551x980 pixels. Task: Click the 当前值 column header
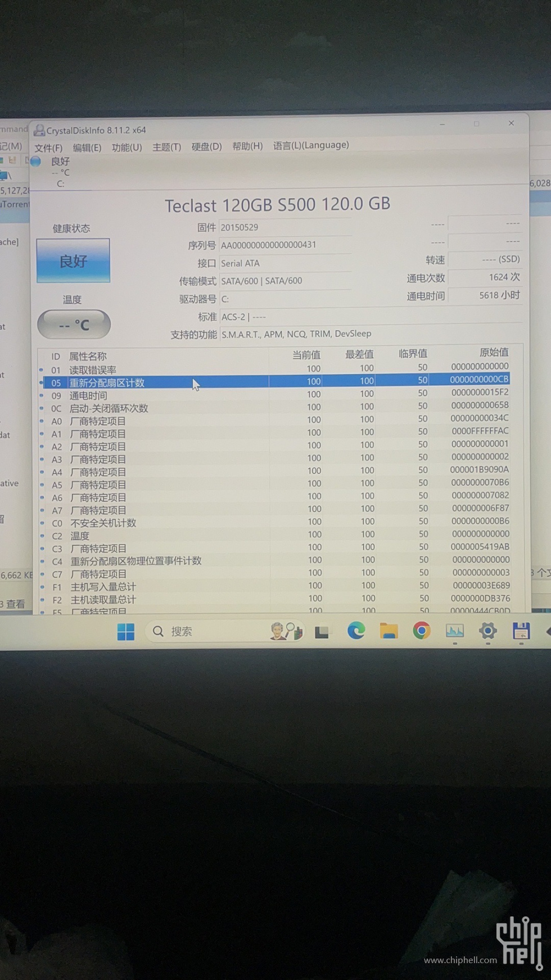click(306, 354)
